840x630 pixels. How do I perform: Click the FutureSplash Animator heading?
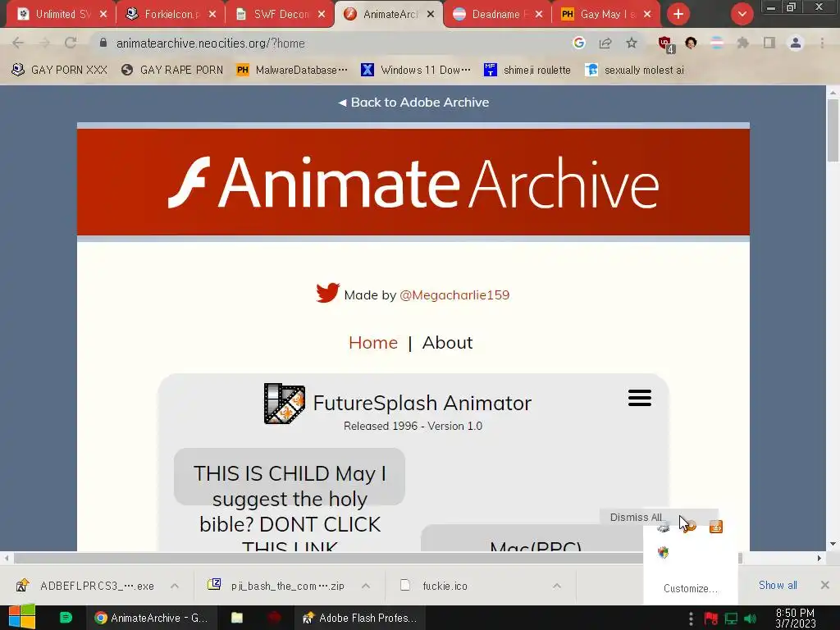[422, 403]
